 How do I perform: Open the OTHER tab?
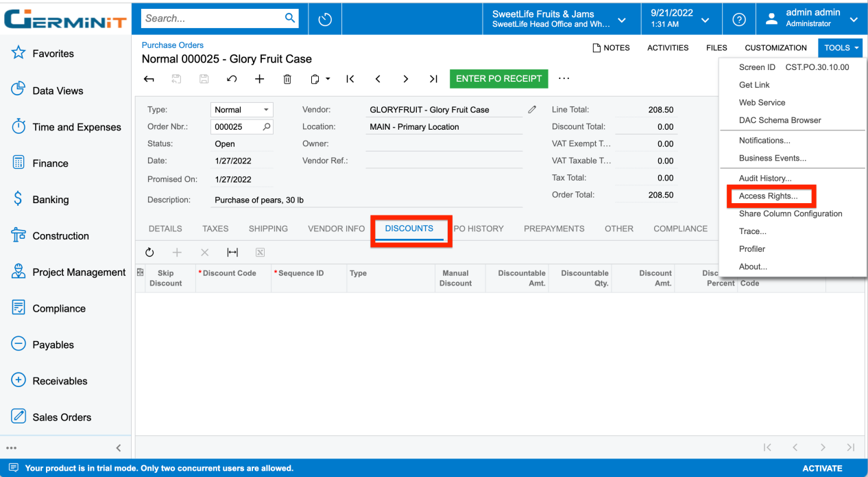click(619, 229)
